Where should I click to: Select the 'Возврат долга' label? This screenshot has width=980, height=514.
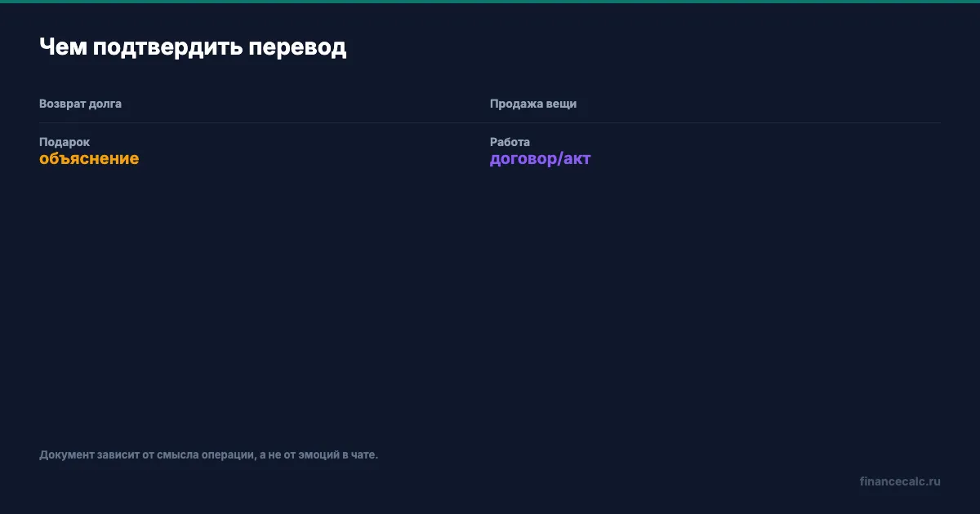80,104
